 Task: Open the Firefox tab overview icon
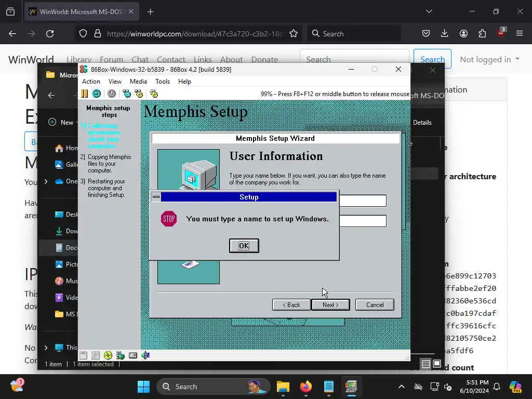click(10, 11)
